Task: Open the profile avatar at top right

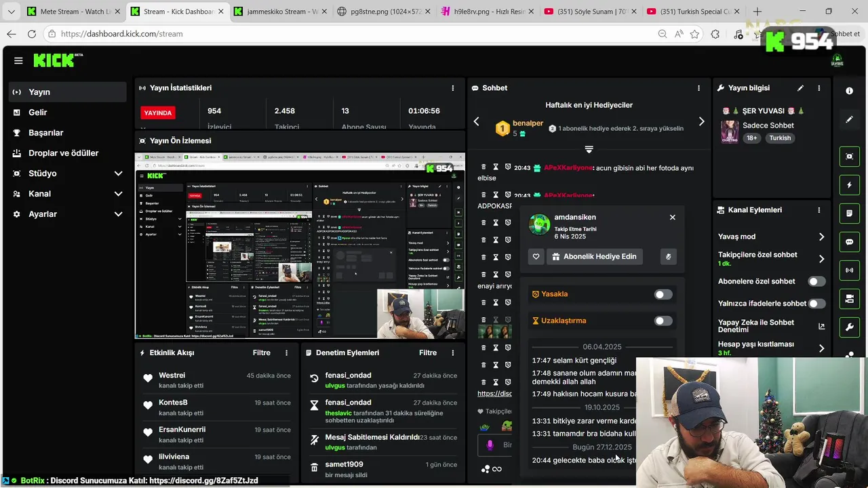Action: (837, 60)
